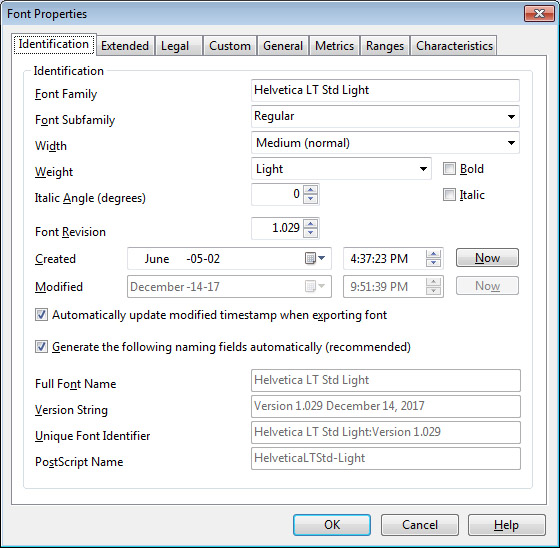Viewport: 560px width, 548px height.
Task: Click Now button for Created date
Action: (487, 258)
